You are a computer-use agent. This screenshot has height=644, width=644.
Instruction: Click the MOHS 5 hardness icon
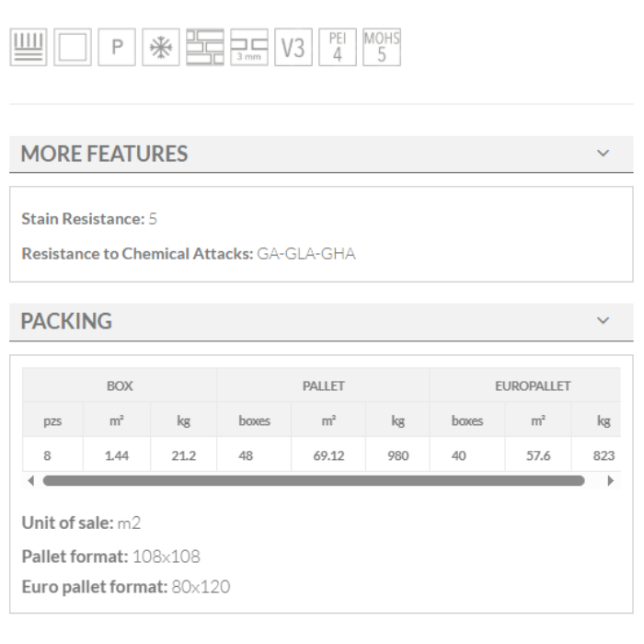[382, 47]
